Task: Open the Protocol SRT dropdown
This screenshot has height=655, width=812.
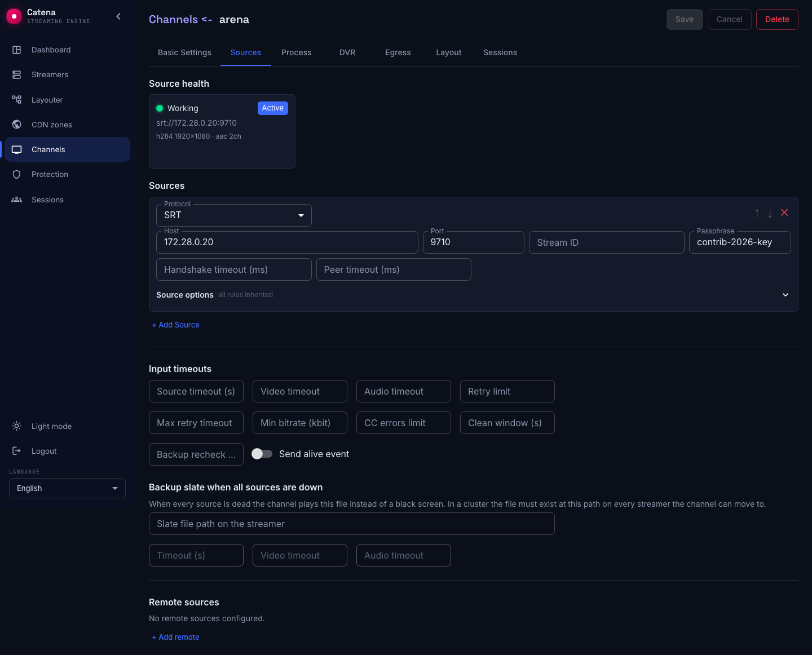Action: [234, 215]
